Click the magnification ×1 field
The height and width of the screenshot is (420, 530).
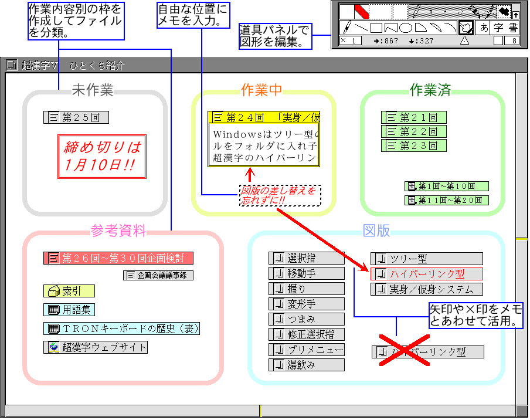(351, 40)
